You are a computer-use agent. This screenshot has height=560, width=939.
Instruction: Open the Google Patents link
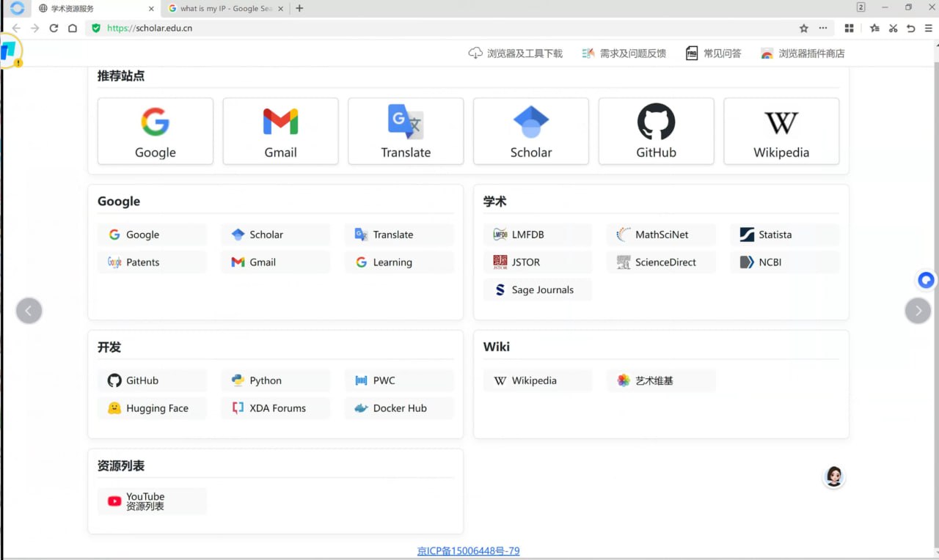point(152,262)
